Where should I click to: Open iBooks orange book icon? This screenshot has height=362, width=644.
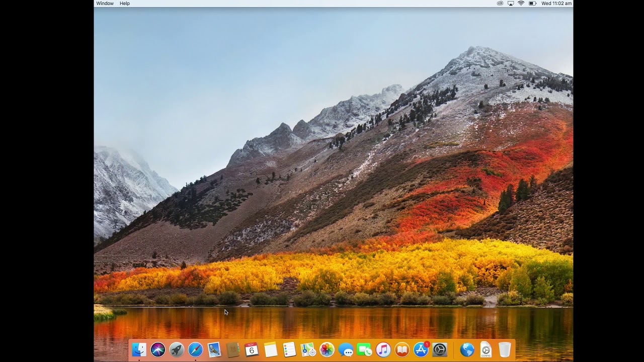click(402, 349)
